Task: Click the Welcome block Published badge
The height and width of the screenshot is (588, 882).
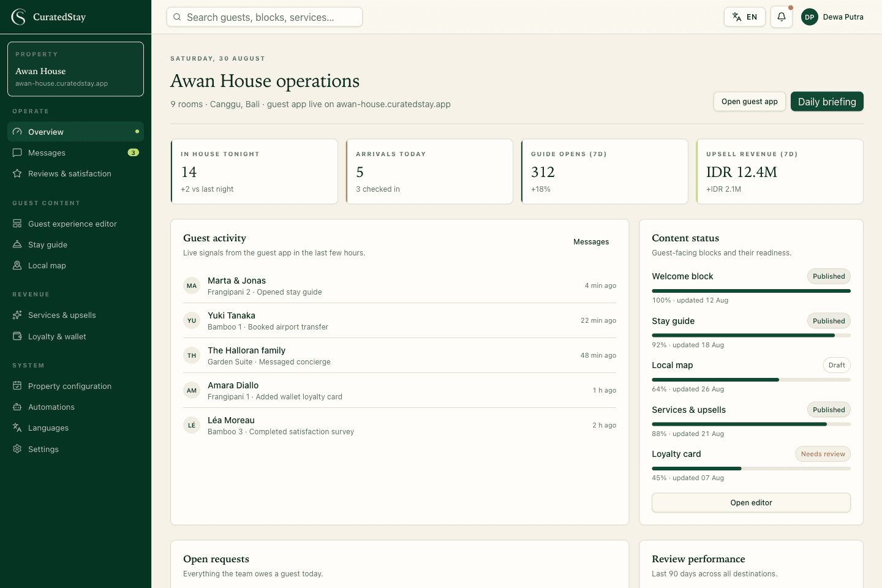Action: 829,276
